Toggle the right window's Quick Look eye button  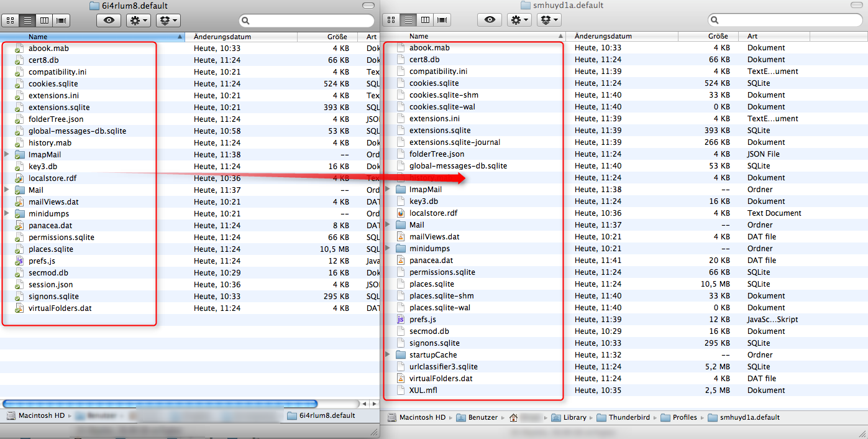click(x=489, y=19)
